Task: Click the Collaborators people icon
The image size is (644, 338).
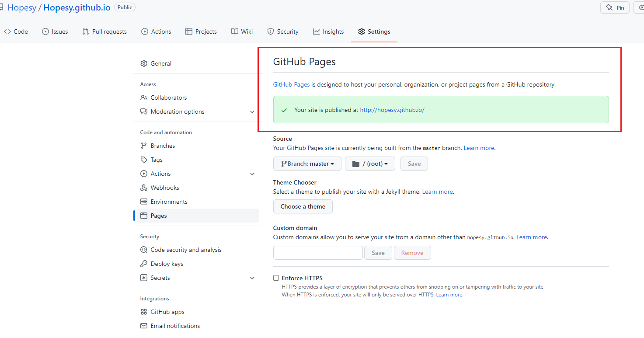Action: click(x=144, y=98)
